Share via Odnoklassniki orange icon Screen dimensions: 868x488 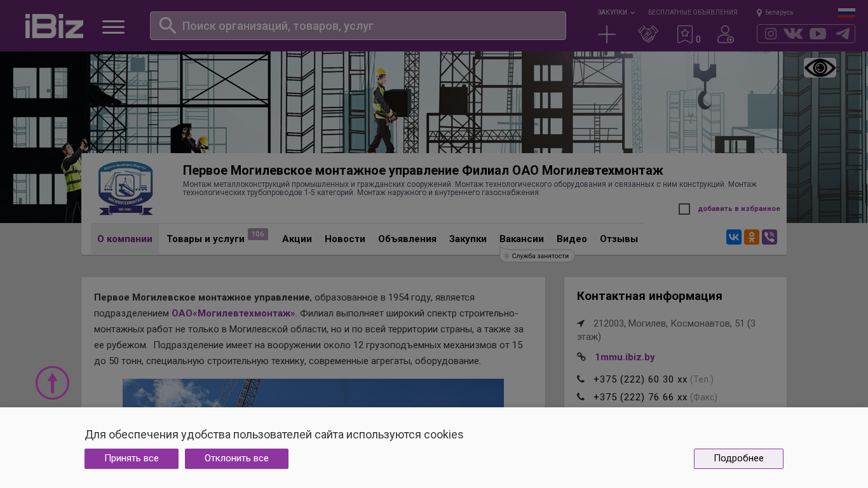point(752,237)
